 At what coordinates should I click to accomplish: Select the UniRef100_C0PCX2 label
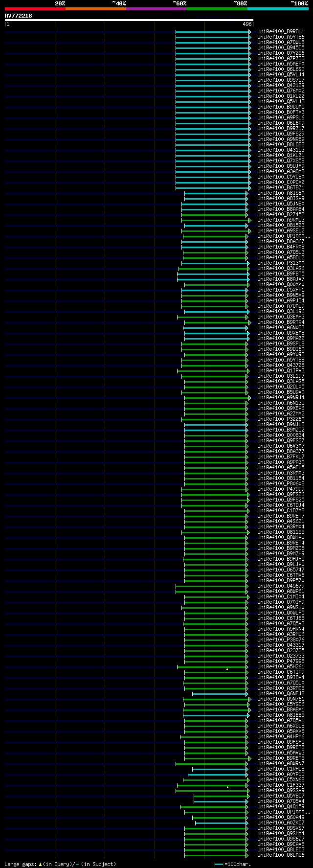pyautogui.click(x=281, y=183)
